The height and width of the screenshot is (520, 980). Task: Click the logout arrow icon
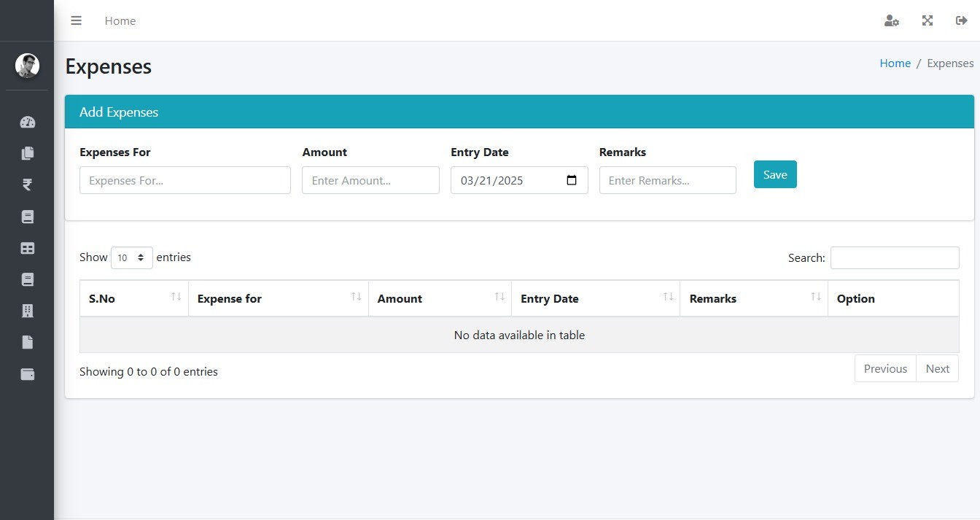tap(961, 21)
